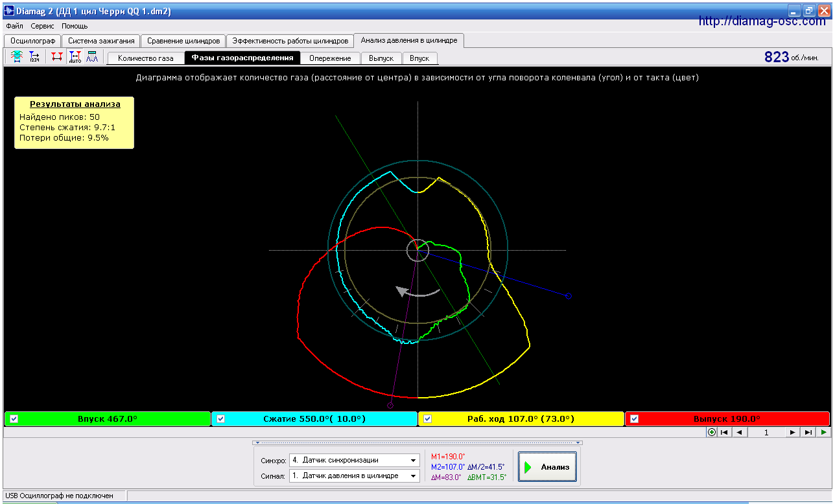835x504 pixels.
Task: Click the gray rotation direction arrow
Action: tap(419, 292)
